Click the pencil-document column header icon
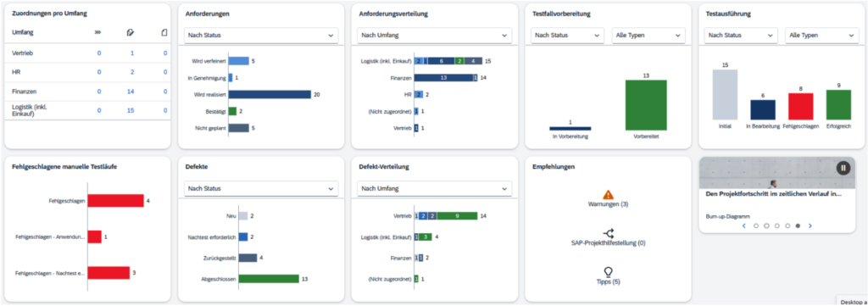 click(131, 33)
